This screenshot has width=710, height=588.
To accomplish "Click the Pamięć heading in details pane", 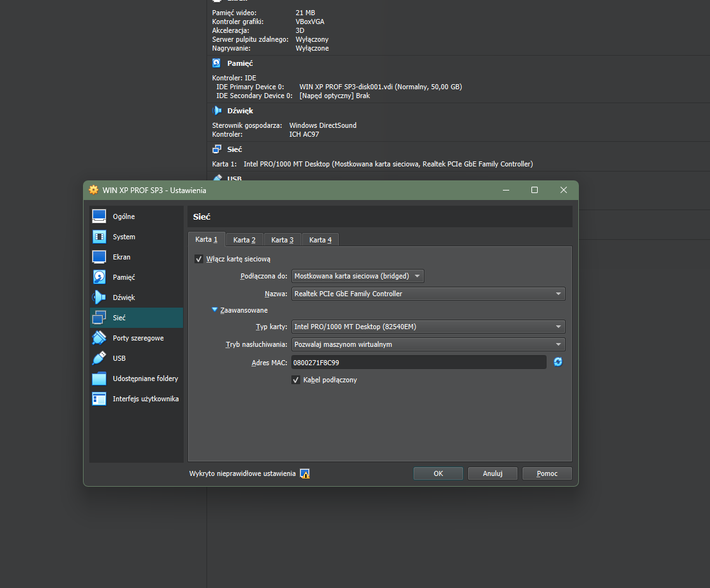I will pos(240,63).
